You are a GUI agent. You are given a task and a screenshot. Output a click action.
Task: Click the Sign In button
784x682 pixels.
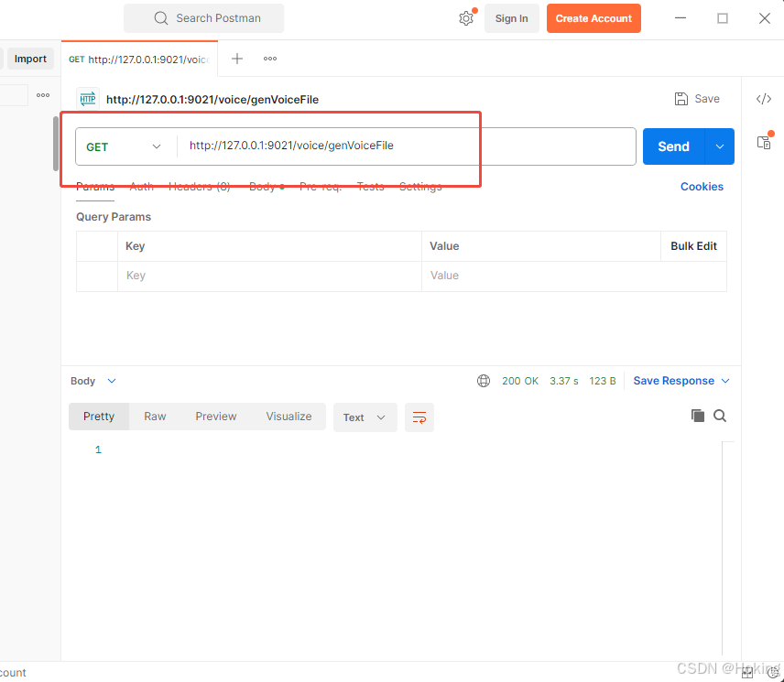click(511, 18)
